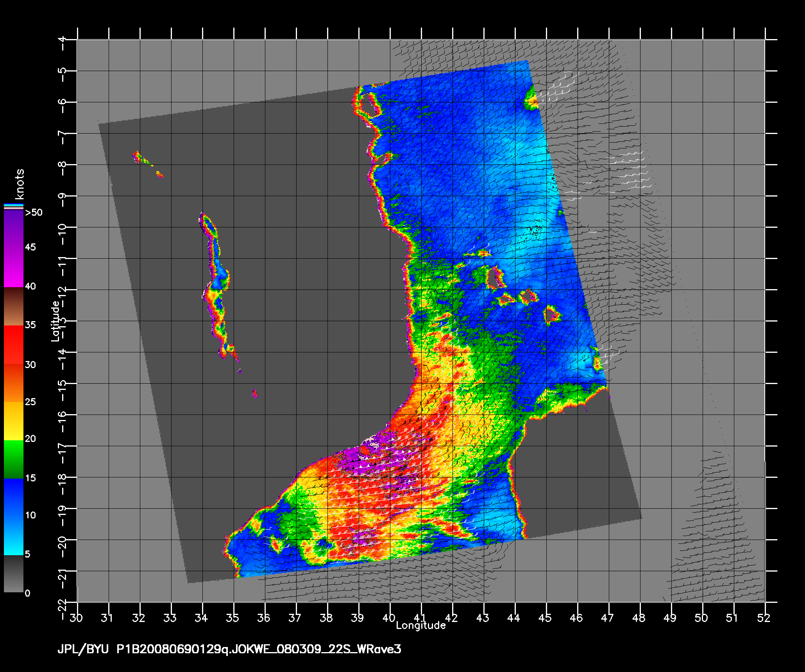This screenshot has height=672, width=805.
Task: Click the '15' knots colorbar label
Action: pos(30,478)
